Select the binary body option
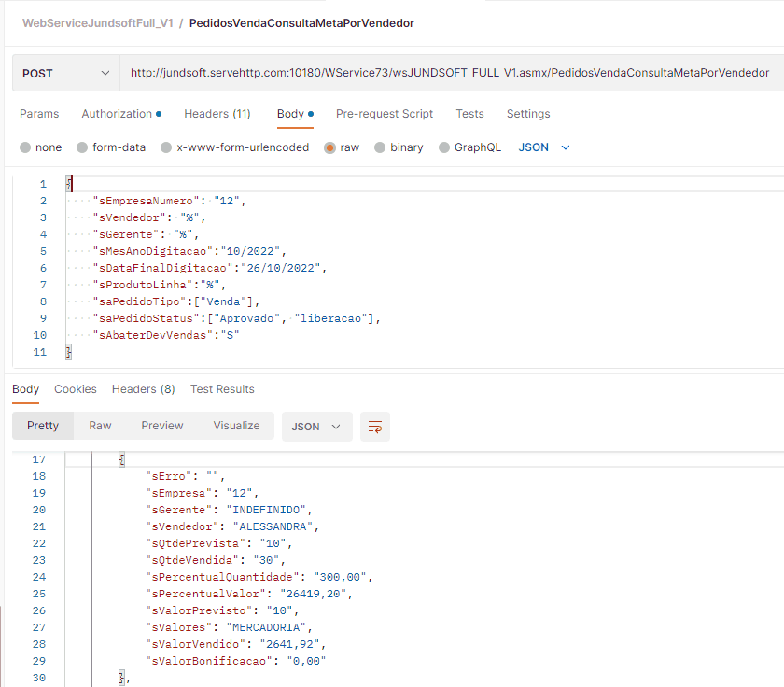This screenshot has height=687, width=784. coord(379,147)
